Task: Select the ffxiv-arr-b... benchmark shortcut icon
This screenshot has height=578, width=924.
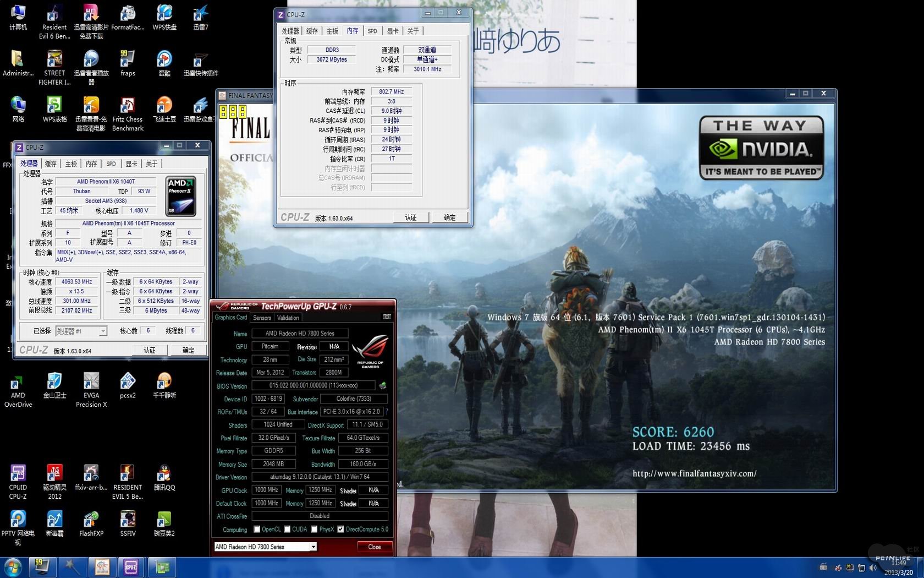Action: [x=91, y=477]
